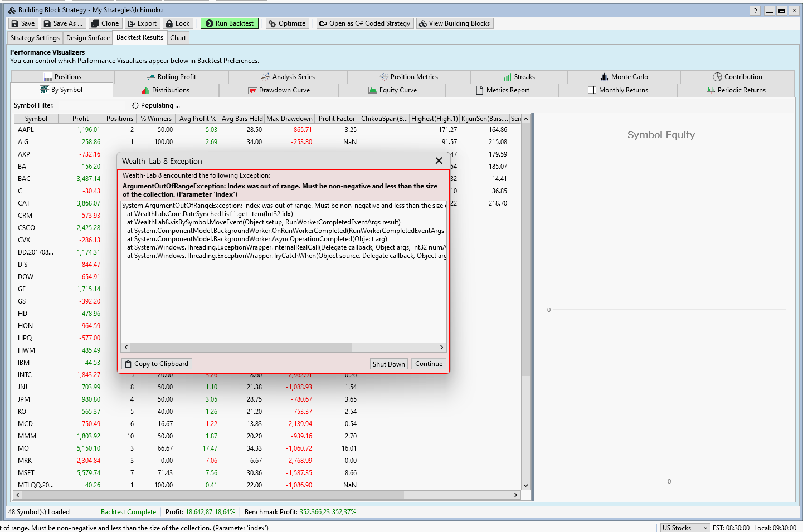The image size is (803, 532).
Task: Close the Wealth-Lab 8 Exception dialog
Action: (439, 160)
